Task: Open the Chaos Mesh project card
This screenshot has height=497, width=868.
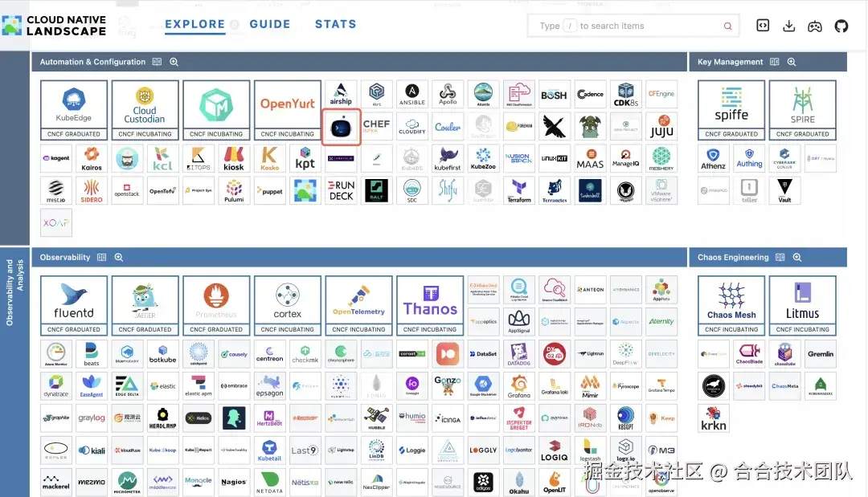Action: (731, 305)
